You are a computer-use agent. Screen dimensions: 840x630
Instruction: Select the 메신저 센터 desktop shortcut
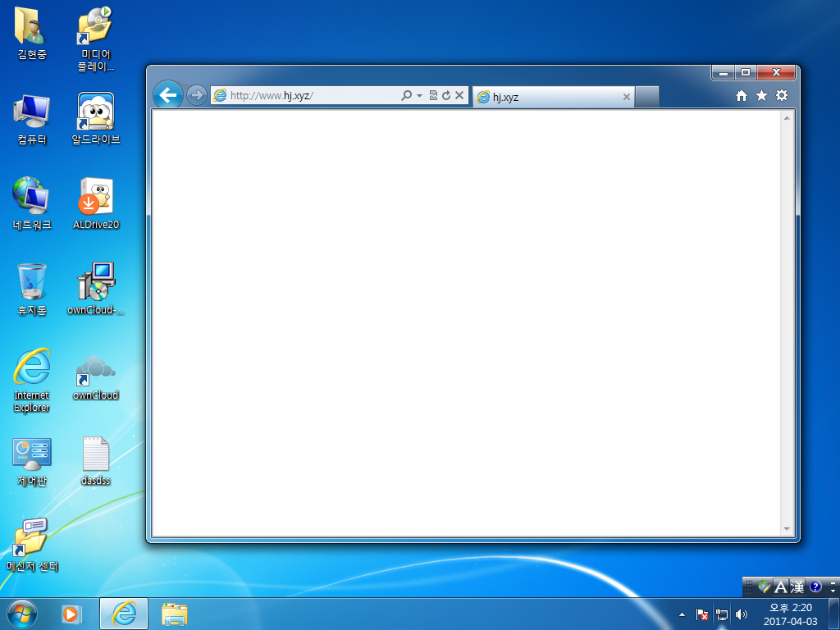32,546
